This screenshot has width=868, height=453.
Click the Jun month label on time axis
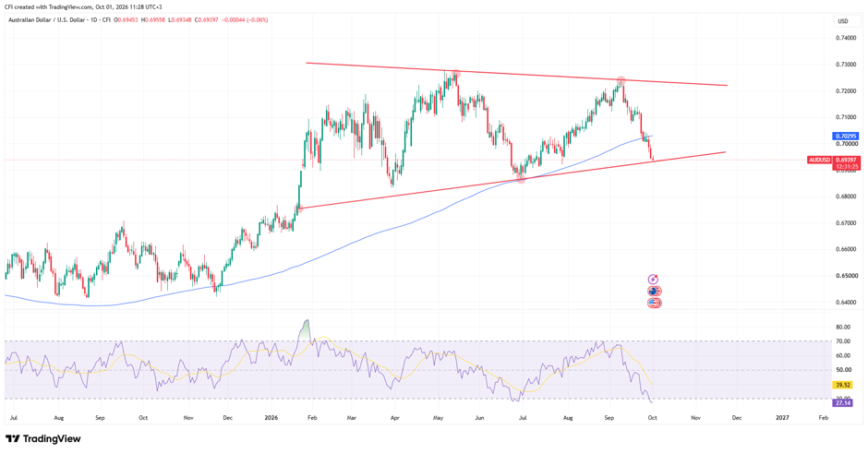pos(479,418)
